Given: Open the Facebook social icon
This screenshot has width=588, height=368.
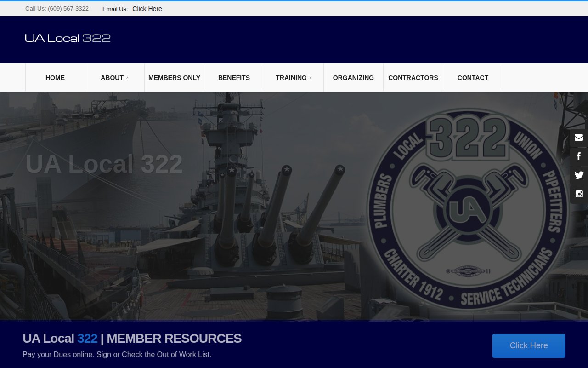Looking at the screenshot, I should click(x=579, y=156).
